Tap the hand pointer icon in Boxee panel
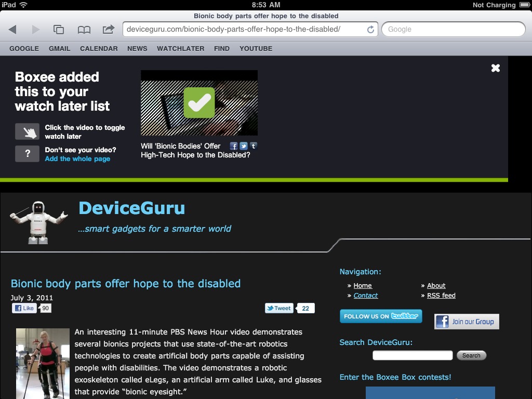 coord(27,131)
